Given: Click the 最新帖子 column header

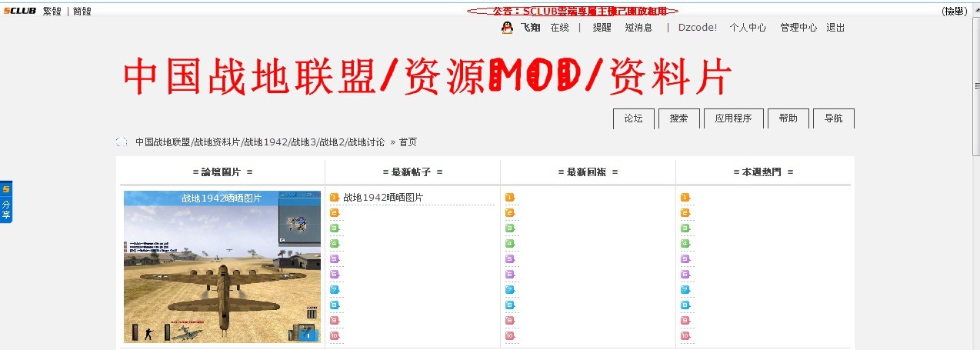Looking at the screenshot, I should coord(412,172).
